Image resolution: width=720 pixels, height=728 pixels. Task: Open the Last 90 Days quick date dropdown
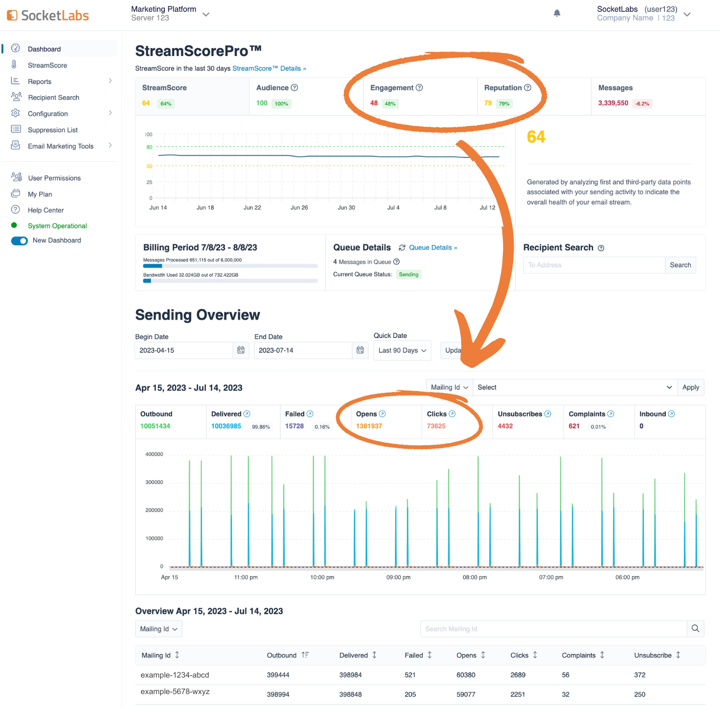[x=402, y=350]
